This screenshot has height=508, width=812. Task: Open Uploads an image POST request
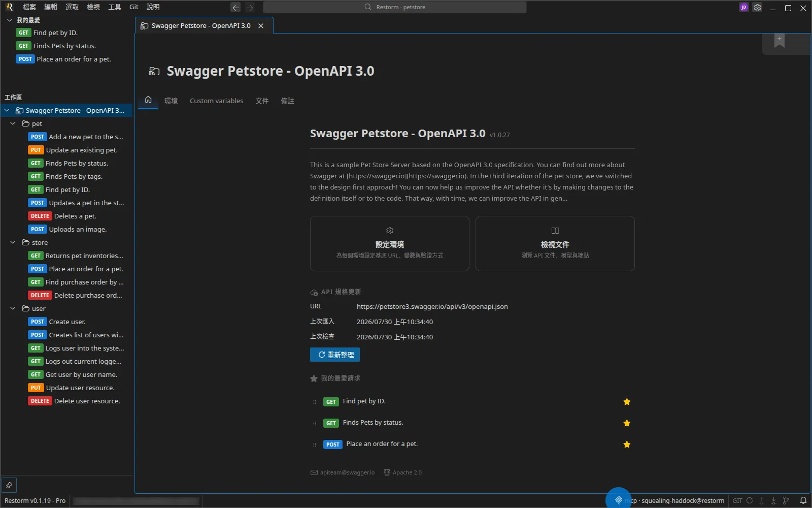(x=68, y=229)
